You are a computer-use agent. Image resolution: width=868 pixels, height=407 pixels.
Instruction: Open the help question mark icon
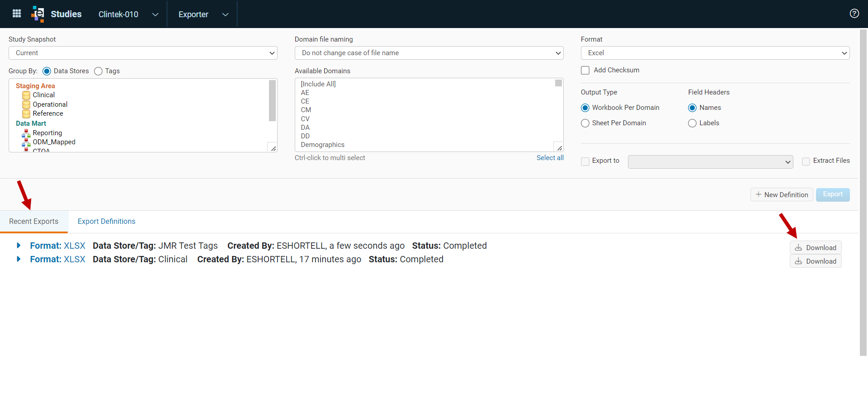854,14
